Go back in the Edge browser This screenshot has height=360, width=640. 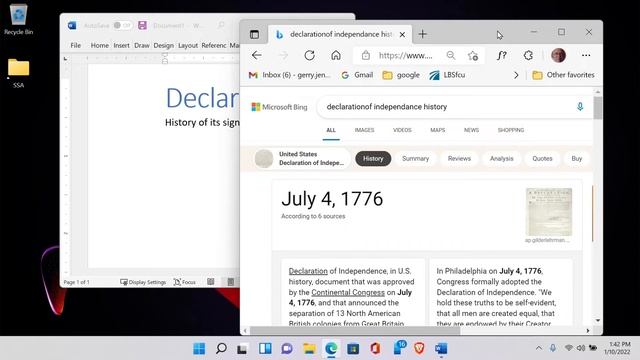[257, 56]
